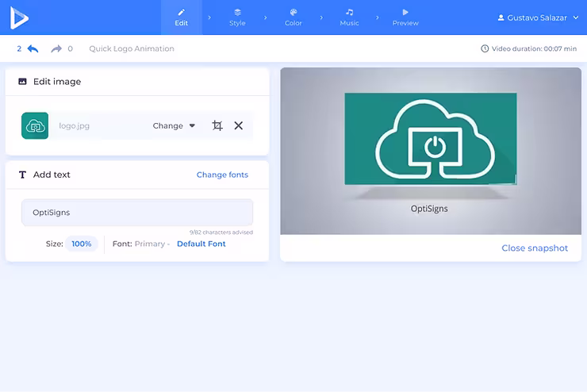The height and width of the screenshot is (392, 587).
Task: Click the Font: Primary label
Action: 141,244
